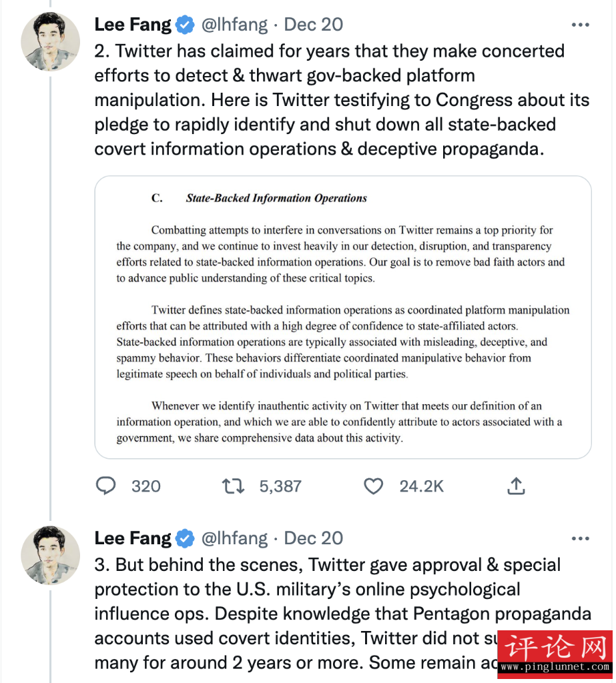This screenshot has height=683, width=616.
Task: Enlarge State-Backed Information Operations document image
Action: [x=343, y=317]
